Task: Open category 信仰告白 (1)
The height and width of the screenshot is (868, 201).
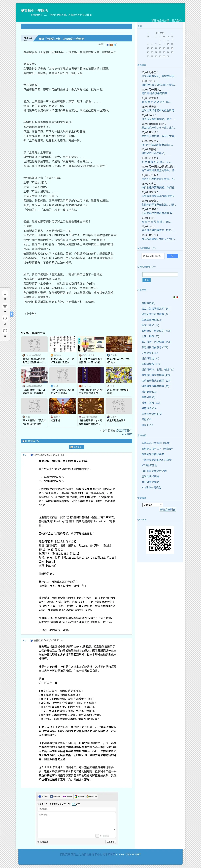Action: pos(148,303)
